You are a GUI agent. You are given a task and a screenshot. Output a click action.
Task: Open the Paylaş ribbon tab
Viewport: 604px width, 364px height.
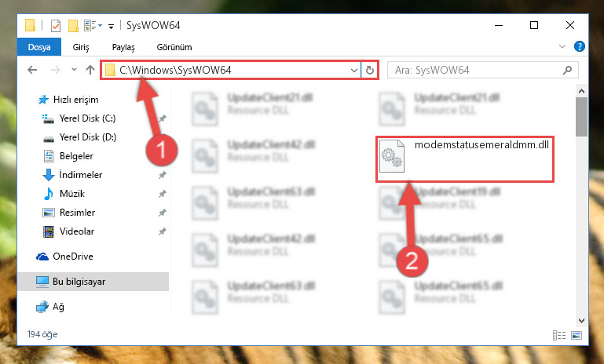point(123,47)
